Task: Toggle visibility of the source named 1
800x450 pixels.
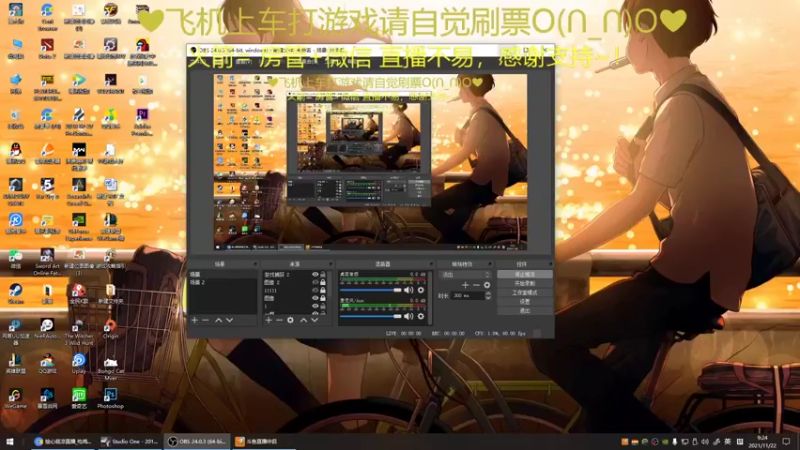Action: 315,306
